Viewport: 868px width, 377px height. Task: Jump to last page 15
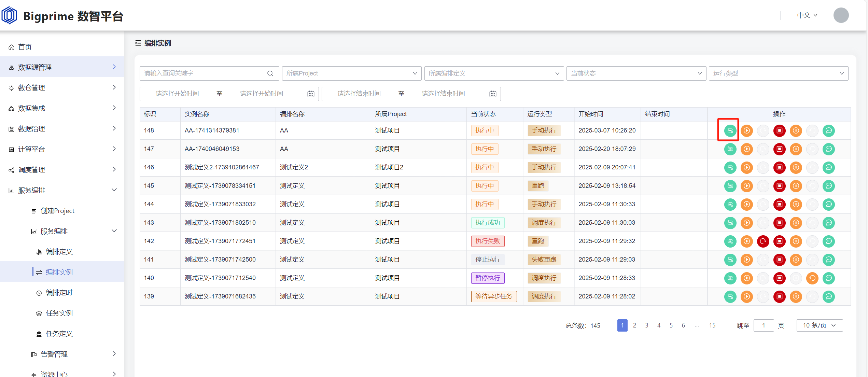712,325
